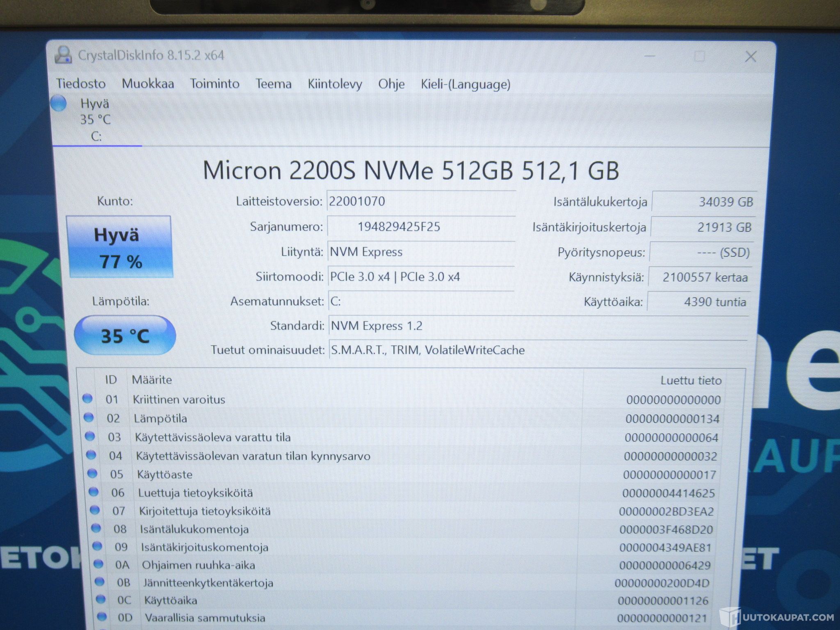The width and height of the screenshot is (840, 630).
Task: Click the CrystalDiskInfo app icon in title bar
Action: click(64, 55)
